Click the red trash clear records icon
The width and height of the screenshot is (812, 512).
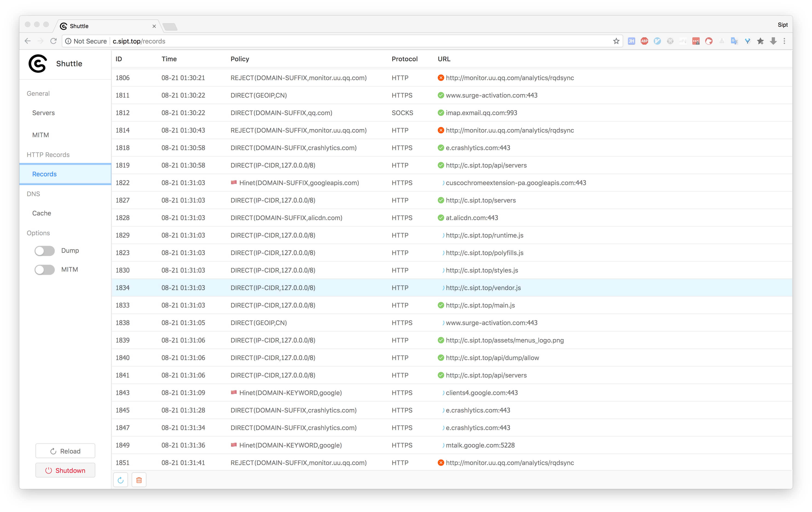coord(139,480)
